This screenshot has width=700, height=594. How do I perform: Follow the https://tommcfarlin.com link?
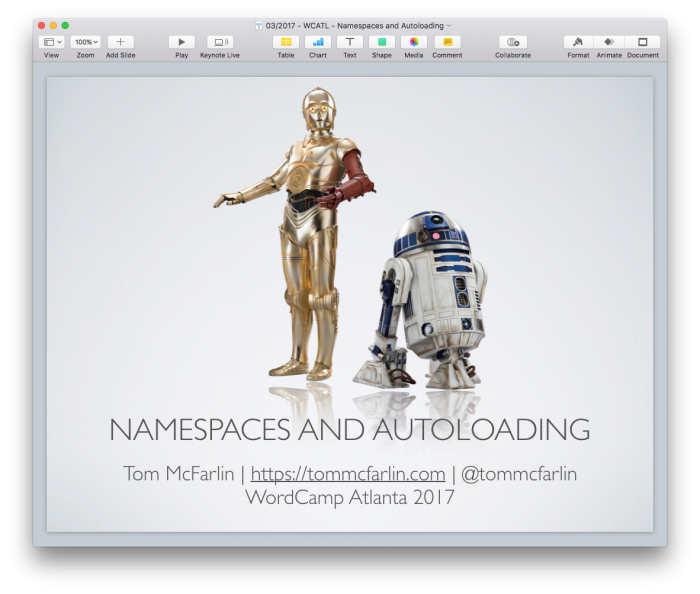click(x=348, y=474)
